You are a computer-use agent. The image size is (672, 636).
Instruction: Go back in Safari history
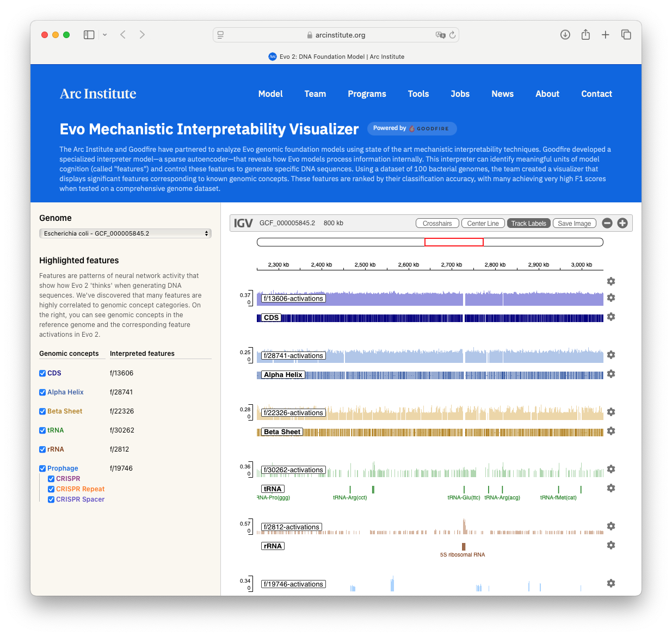tap(123, 35)
